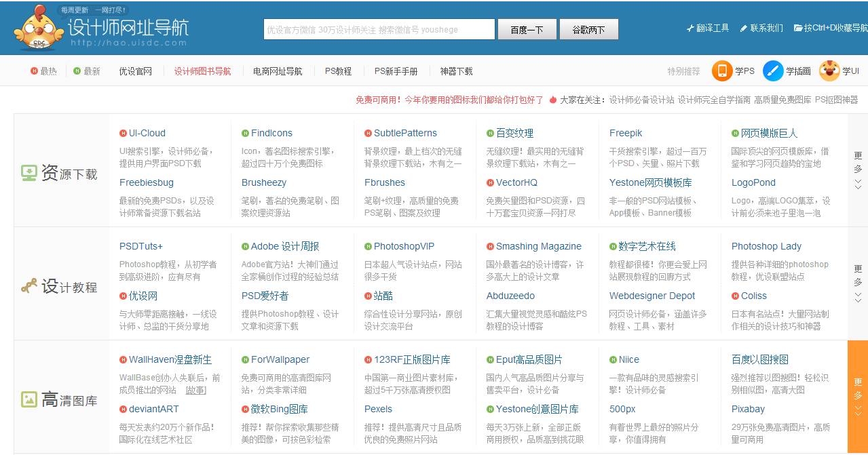Screen dimensions: 868x455
Task: Expand 更多 for the 资源下载 row
Action: (x=858, y=170)
